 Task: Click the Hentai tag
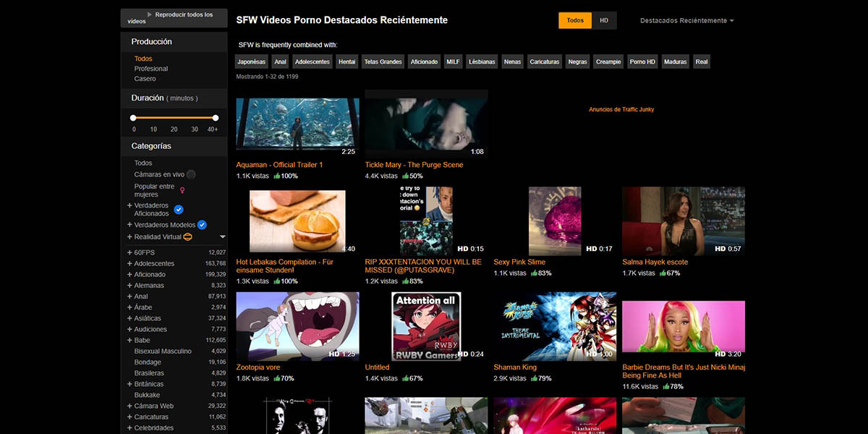[x=347, y=61]
